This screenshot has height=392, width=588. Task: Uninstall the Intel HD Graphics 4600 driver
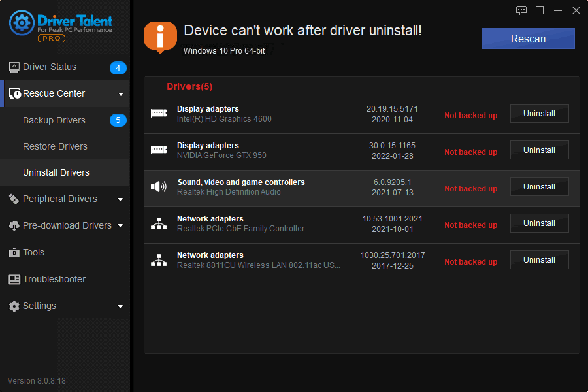tap(539, 113)
